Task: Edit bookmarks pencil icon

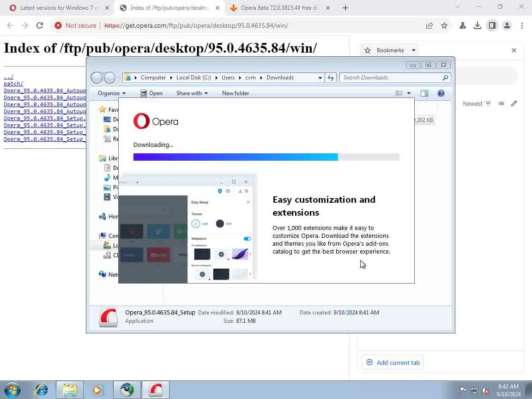Action: (x=514, y=103)
